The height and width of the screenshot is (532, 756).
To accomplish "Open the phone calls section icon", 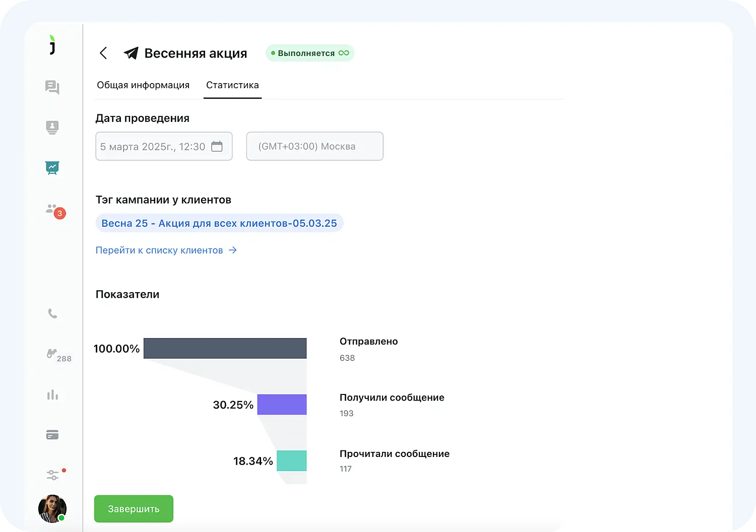I will click(x=52, y=313).
